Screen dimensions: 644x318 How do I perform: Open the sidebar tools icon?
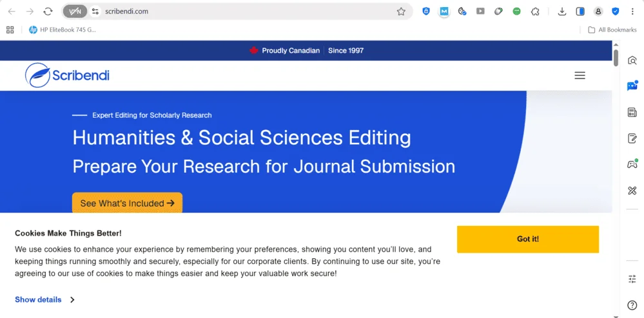(632, 191)
